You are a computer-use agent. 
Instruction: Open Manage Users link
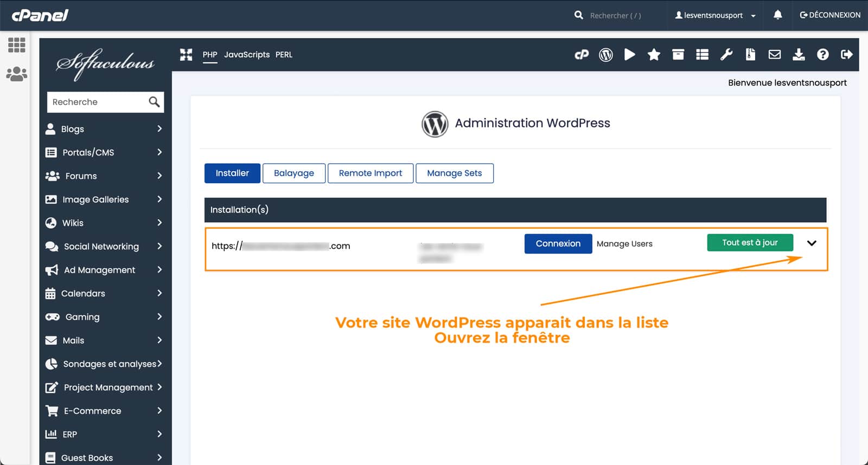(x=624, y=244)
